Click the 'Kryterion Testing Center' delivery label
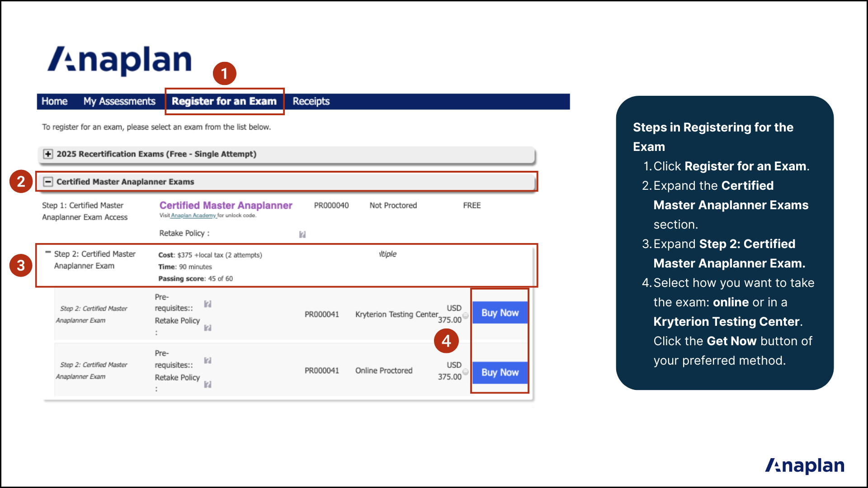Image resolution: width=868 pixels, height=488 pixels. [397, 314]
